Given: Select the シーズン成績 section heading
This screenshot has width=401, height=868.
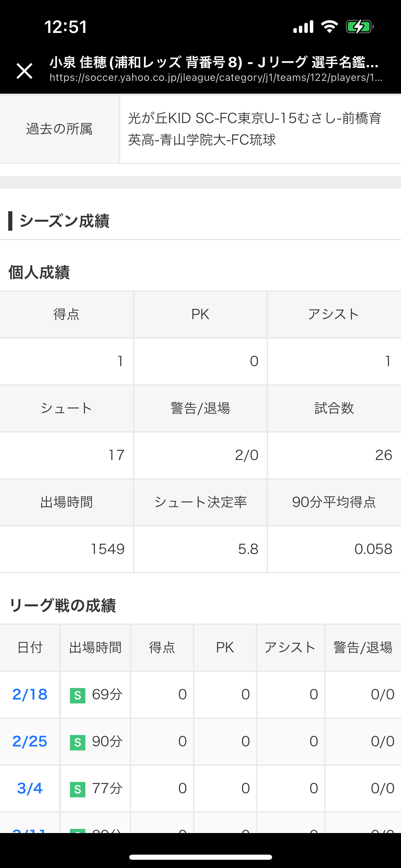Looking at the screenshot, I should point(64,221).
